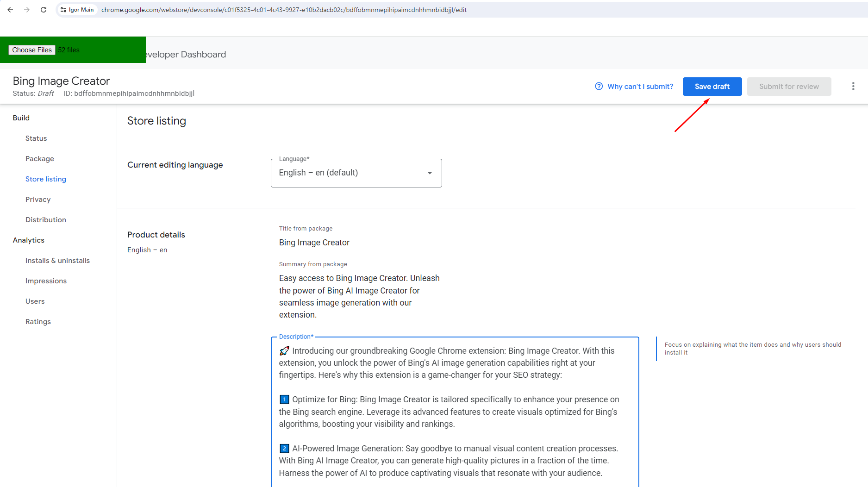Open the Why can't I submit? link
868x487 pixels.
coord(640,87)
